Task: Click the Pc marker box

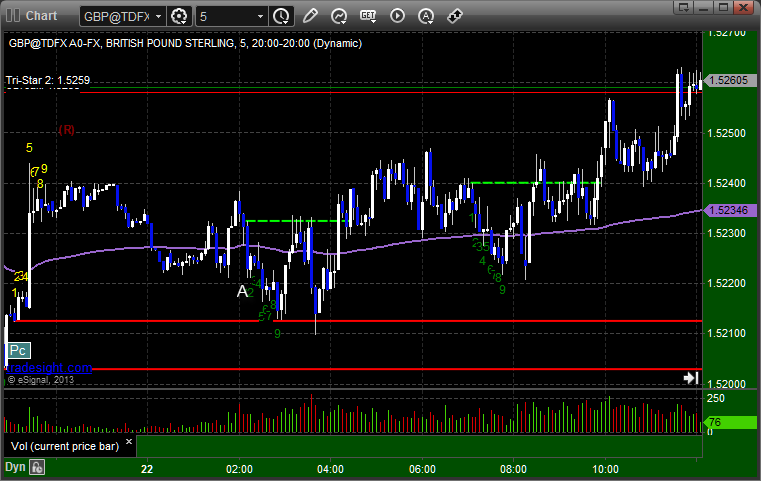Action: pos(18,350)
